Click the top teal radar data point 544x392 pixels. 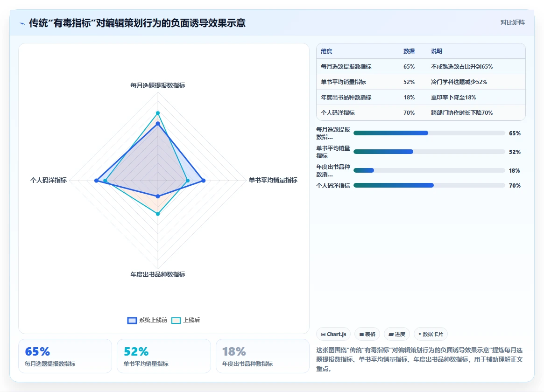[158, 113]
